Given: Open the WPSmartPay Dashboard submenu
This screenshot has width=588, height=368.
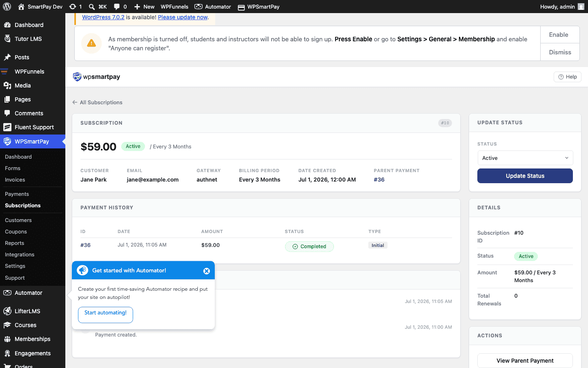Looking at the screenshot, I should pos(18,157).
